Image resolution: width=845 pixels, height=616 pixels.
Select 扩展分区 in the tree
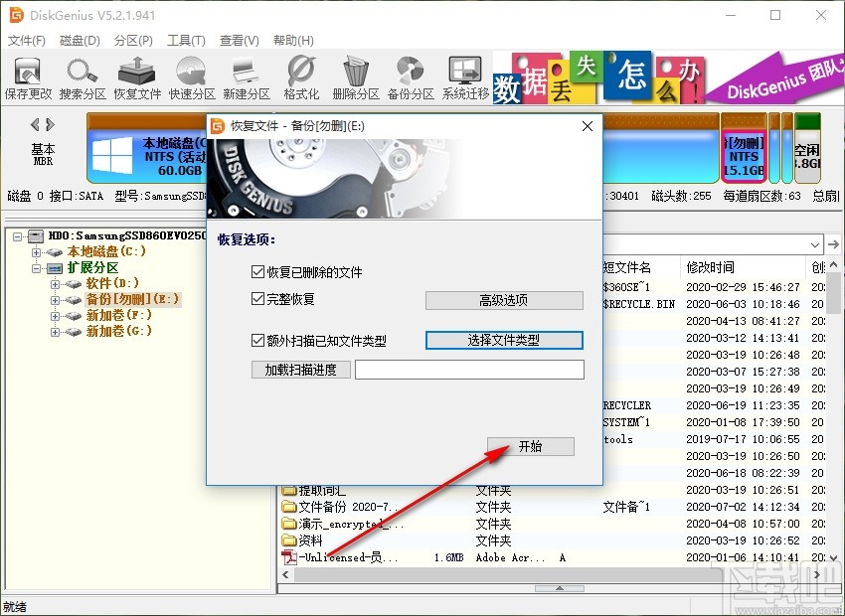point(92,267)
